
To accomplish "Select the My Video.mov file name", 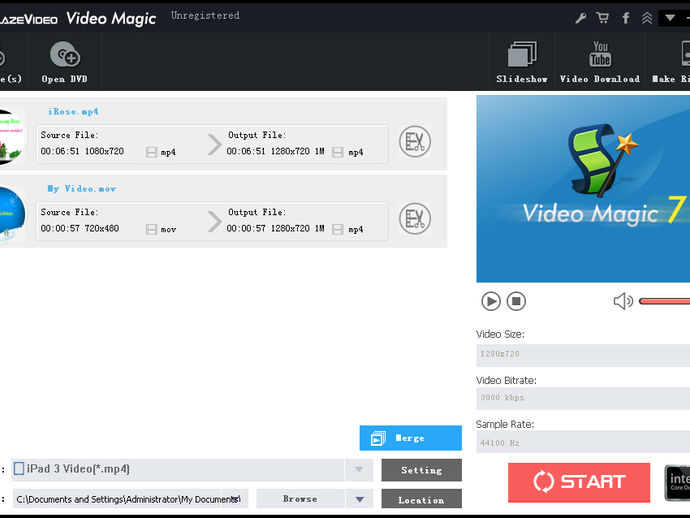I will pyautogui.click(x=82, y=189).
